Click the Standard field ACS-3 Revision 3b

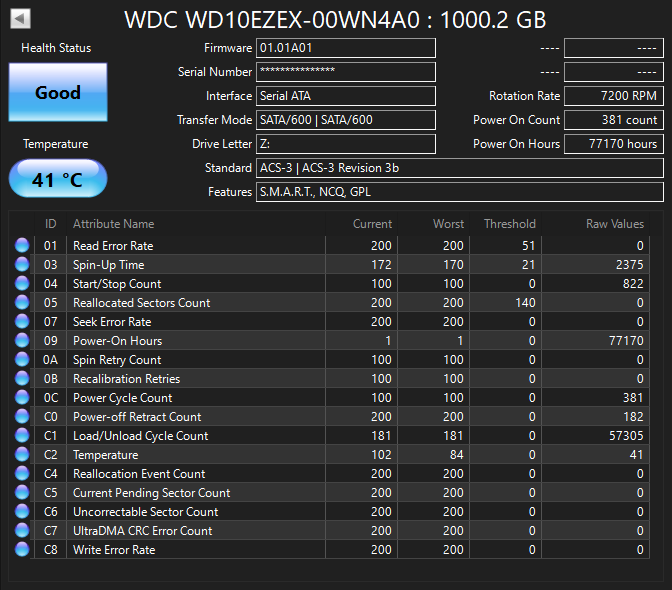pos(460,168)
